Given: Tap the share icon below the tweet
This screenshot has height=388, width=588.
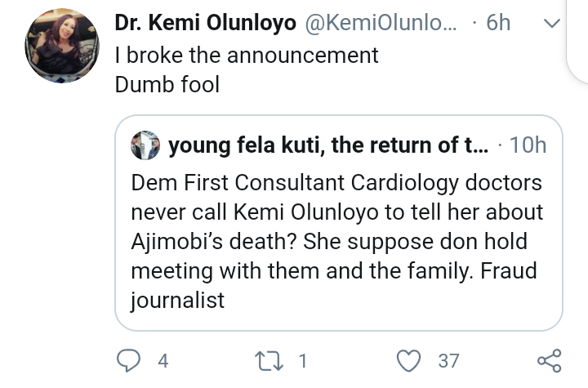Looking at the screenshot, I should [x=549, y=360].
